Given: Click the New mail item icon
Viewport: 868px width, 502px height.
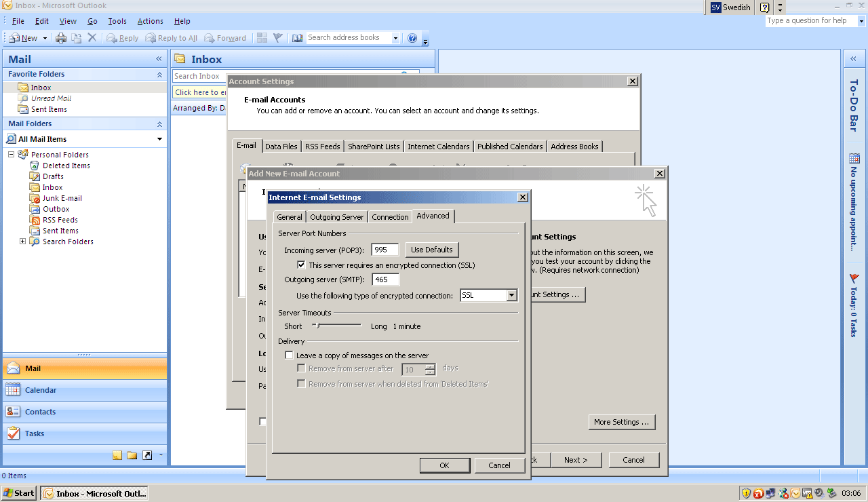Looking at the screenshot, I should point(14,38).
